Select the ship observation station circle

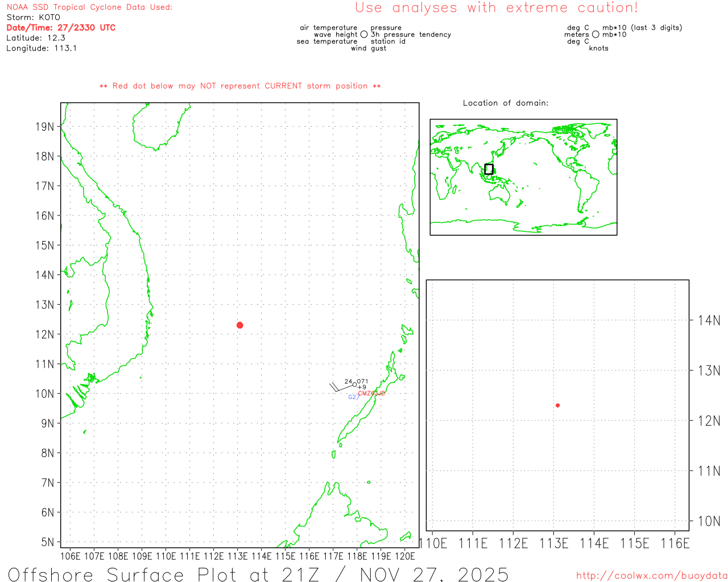click(x=355, y=385)
